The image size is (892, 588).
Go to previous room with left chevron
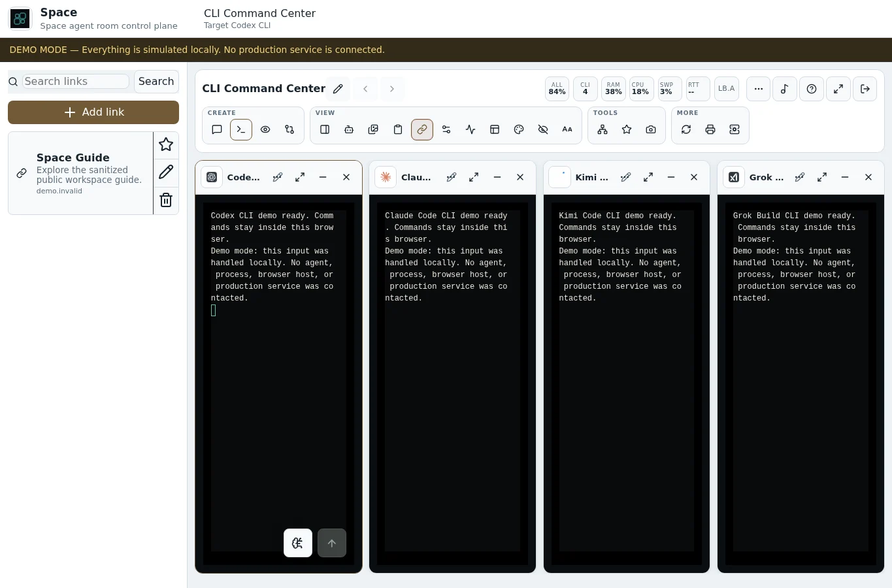click(x=366, y=89)
